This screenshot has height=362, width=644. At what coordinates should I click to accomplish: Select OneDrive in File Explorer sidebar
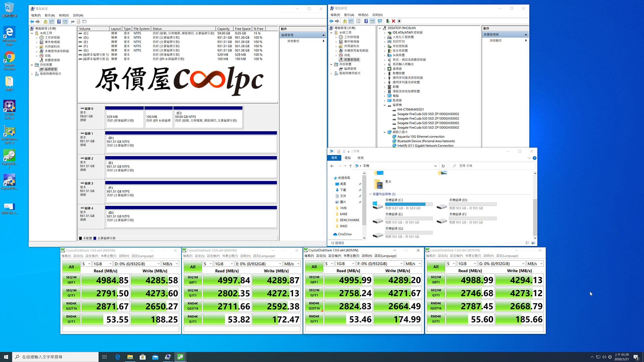[x=344, y=234]
